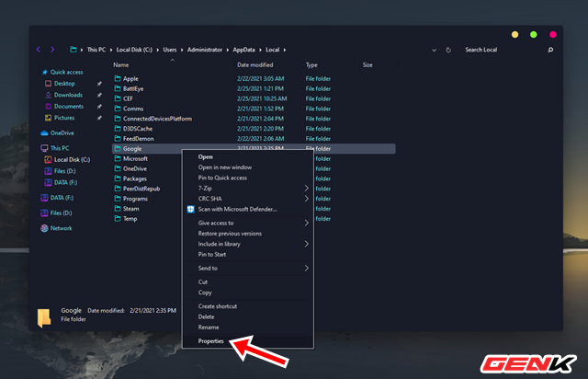Image resolution: width=588 pixels, height=379 pixels.
Task: Click the pin icon next to Desktop
Action: [99, 84]
